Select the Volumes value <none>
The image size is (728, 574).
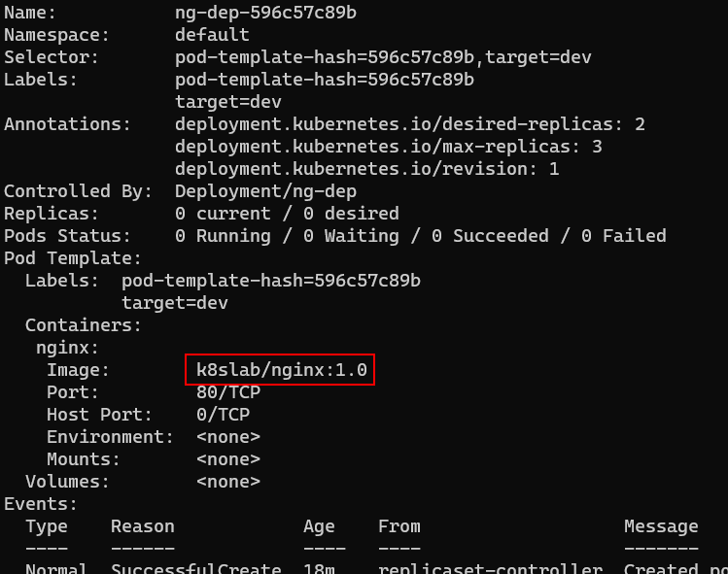click(x=227, y=482)
